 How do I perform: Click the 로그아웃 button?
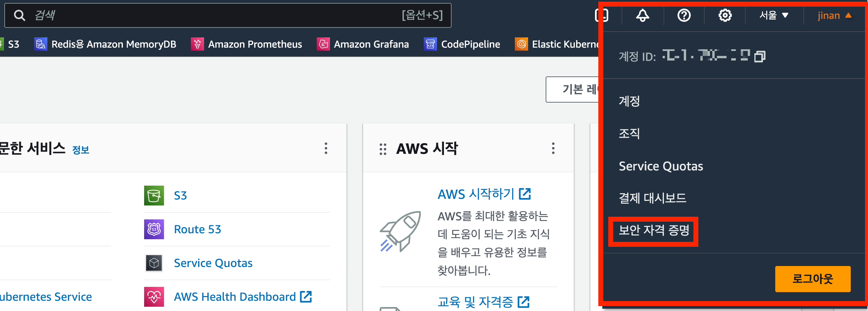(x=813, y=279)
